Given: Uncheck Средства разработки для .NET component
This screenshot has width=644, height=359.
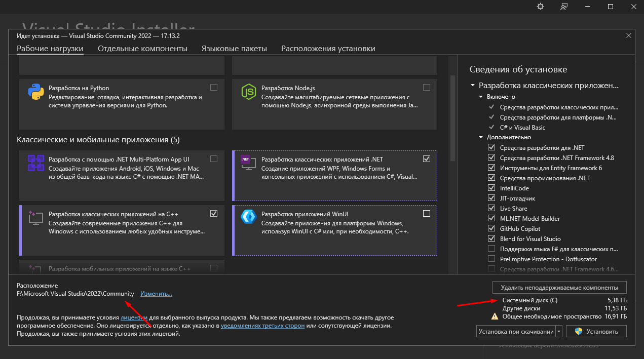Looking at the screenshot, I should pyautogui.click(x=491, y=147).
